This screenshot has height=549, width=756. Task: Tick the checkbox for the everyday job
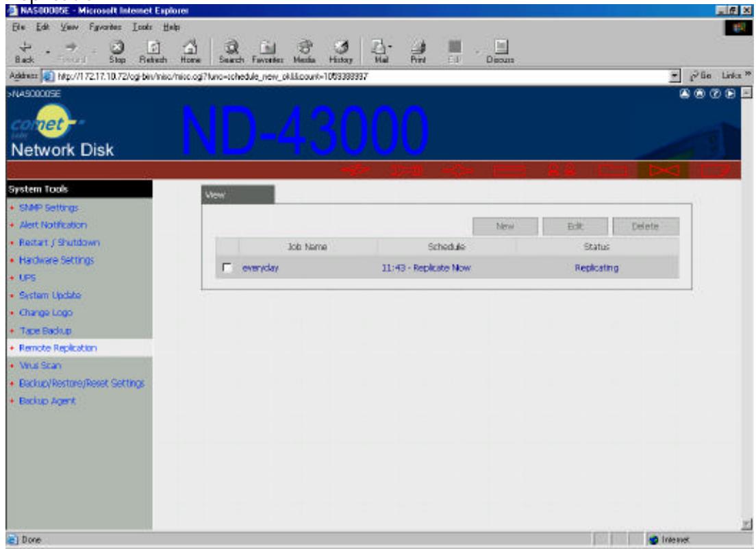227,268
